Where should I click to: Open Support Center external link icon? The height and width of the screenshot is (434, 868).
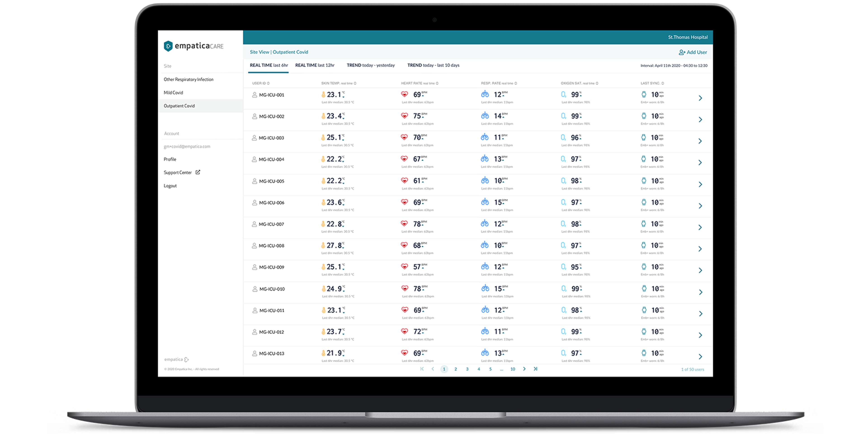click(x=198, y=172)
